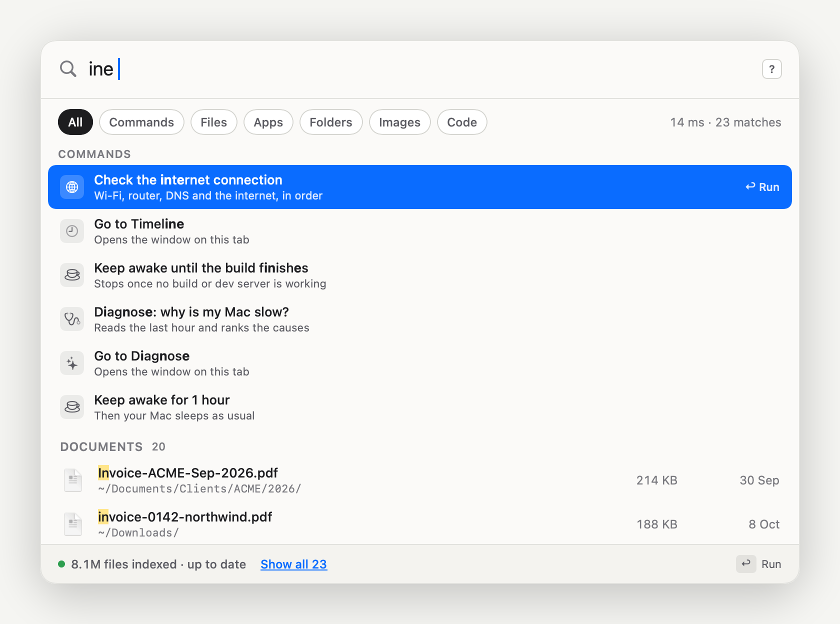Click document icon for invoice-0142-northwind.pdf

click(73, 524)
